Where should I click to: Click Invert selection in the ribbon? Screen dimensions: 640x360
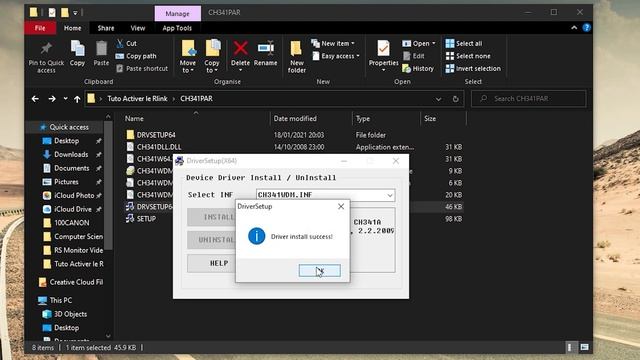(473, 69)
